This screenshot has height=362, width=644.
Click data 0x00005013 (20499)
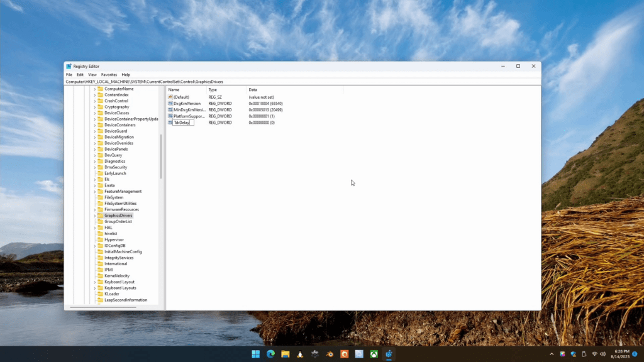click(265, 109)
